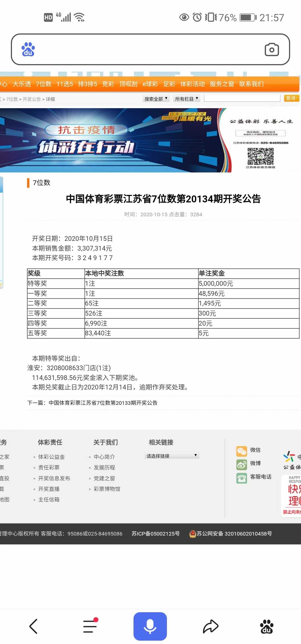The width and height of the screenshot is (301, 644).
Task: Open 7位数 menu item in orange bar
Action: pyautogui.click(x=44, y=84)
